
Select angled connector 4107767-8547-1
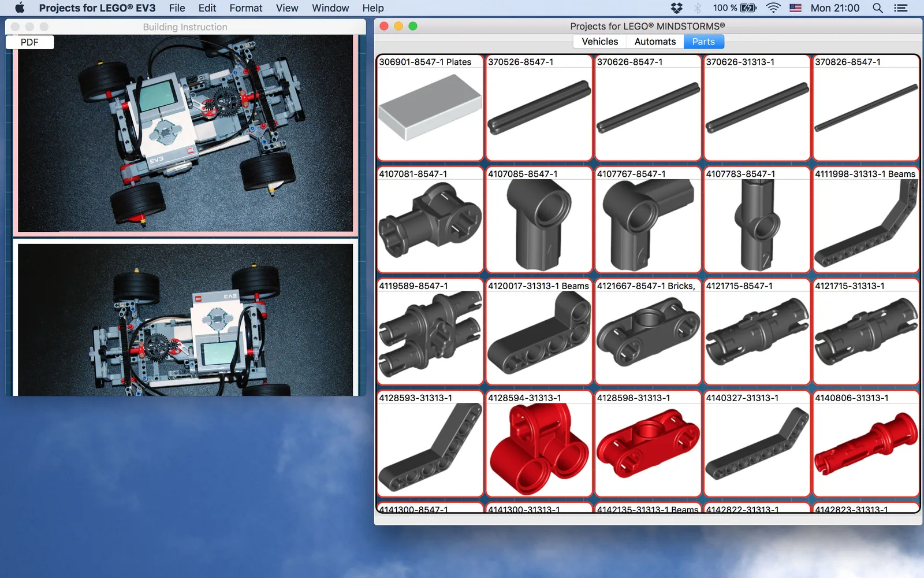(x=648, y=220)
